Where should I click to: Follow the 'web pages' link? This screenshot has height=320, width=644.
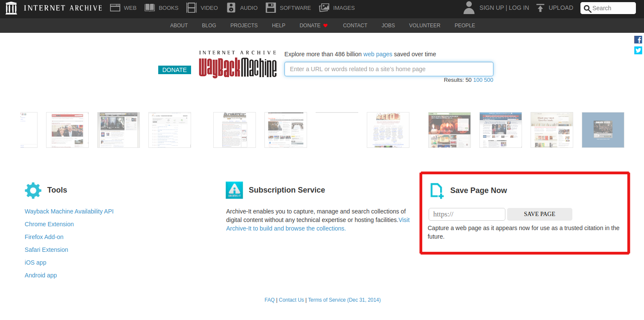pos(378,54)
